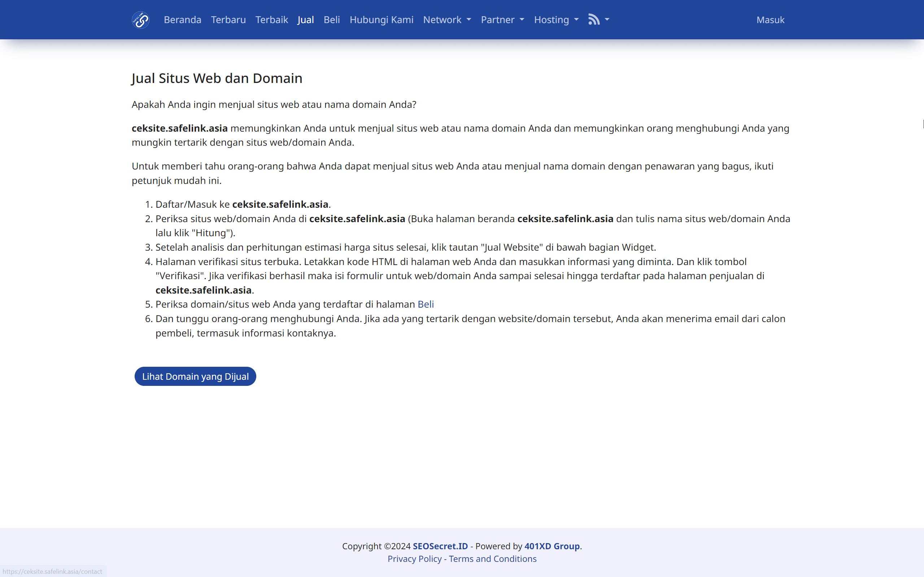This screenshot has width=924, height=577.
Task: Open the Terms and Conditions page
Action: 492,558
